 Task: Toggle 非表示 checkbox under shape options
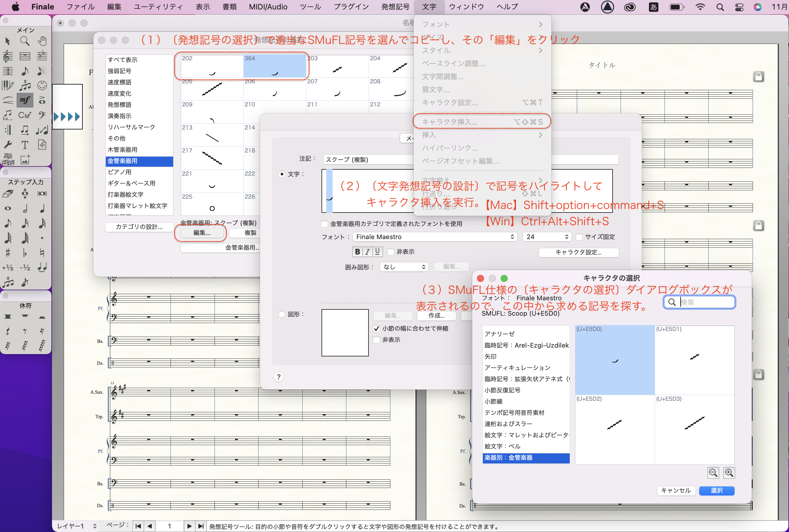click(x=376, y=340)
